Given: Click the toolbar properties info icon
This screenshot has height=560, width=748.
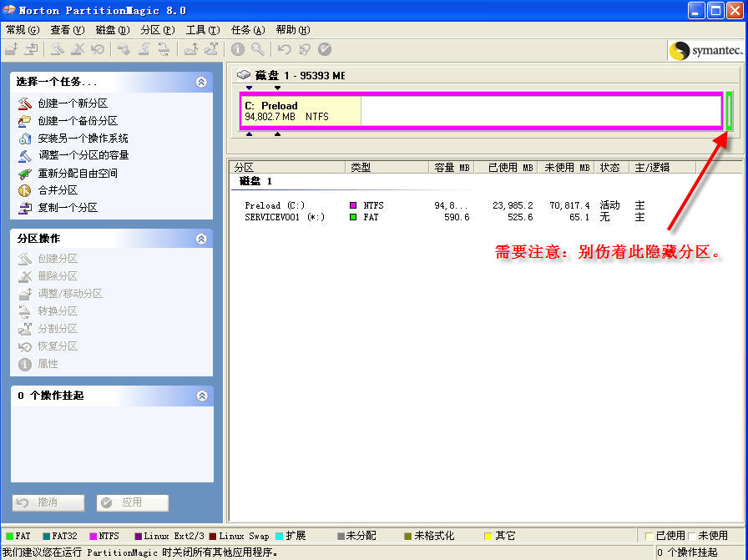Looking at the screenshot, I should 238,49.
